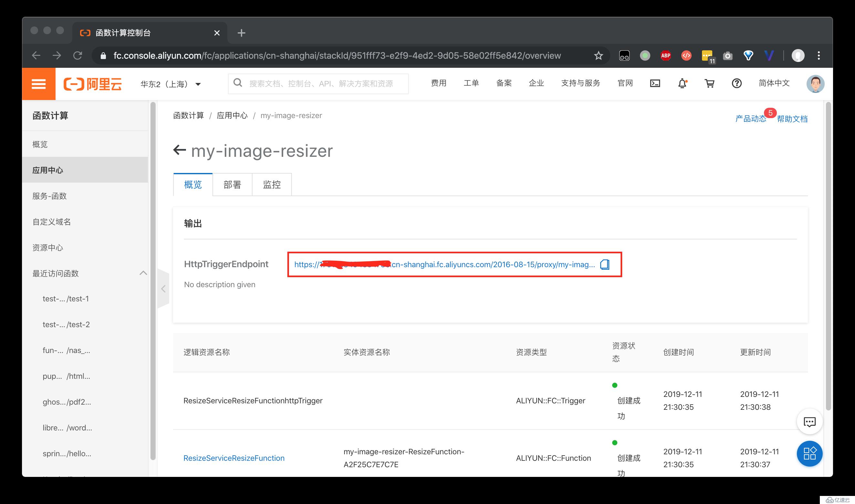Open recent function test-.../test-1
This screenshot has width=855, height=504.
coord(66,298)
